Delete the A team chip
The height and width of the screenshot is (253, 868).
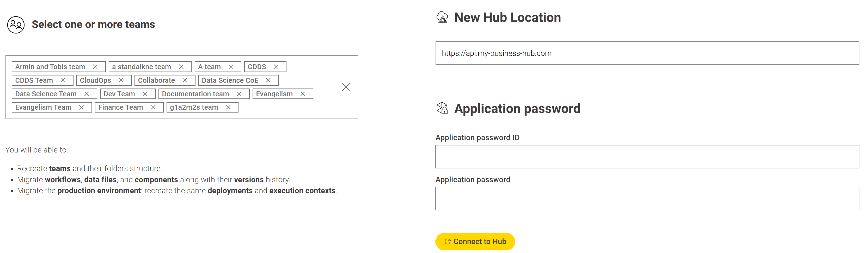231,67
